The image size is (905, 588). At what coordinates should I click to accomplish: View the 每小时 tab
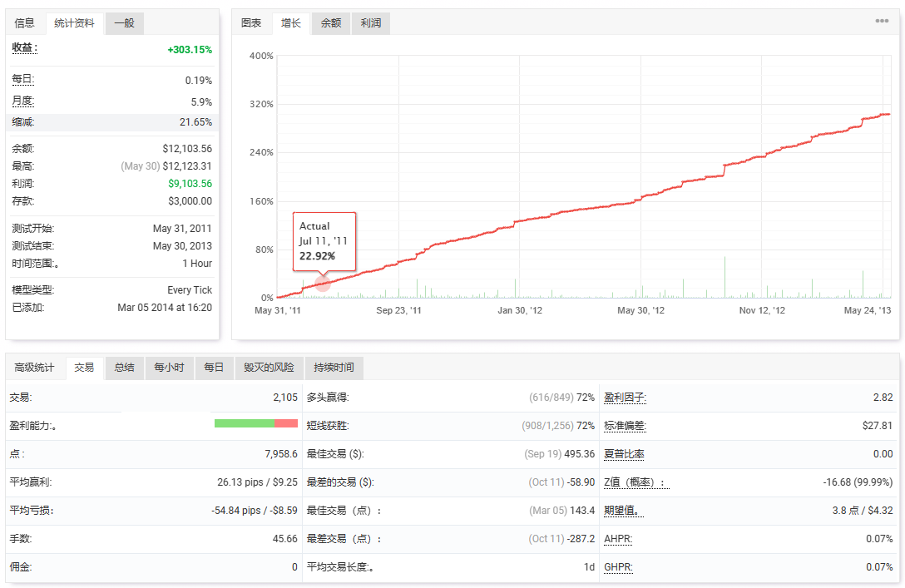tap(169, 368)
